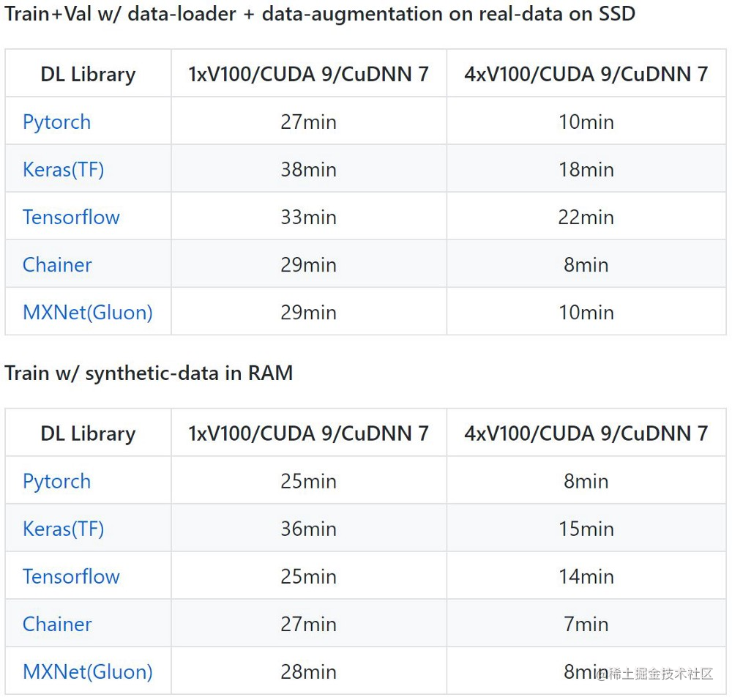The width and height of the screenshot is (732, 700).
Task: Open the MXNet(Gluon) link in SSD table
Action: [88, 313]
